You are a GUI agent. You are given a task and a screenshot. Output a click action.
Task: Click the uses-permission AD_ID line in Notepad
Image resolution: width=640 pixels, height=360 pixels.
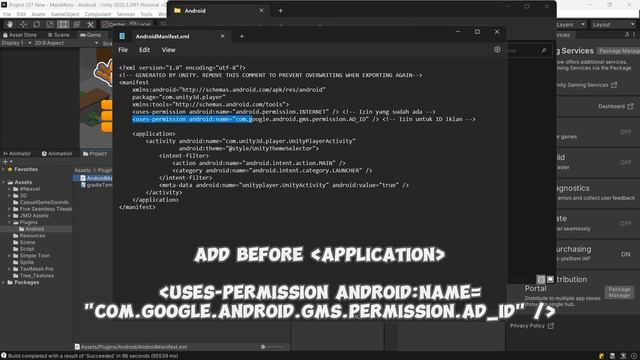(304, 119)
